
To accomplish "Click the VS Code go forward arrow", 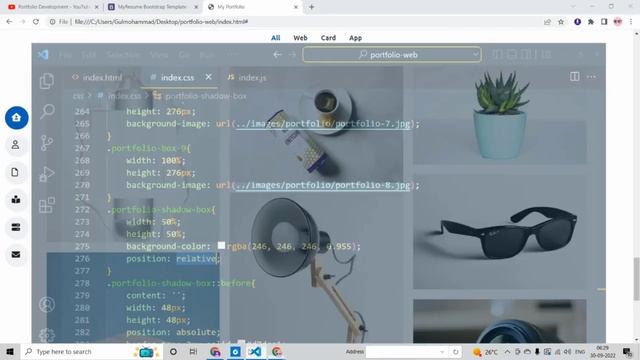I will (x=292, y=54).
